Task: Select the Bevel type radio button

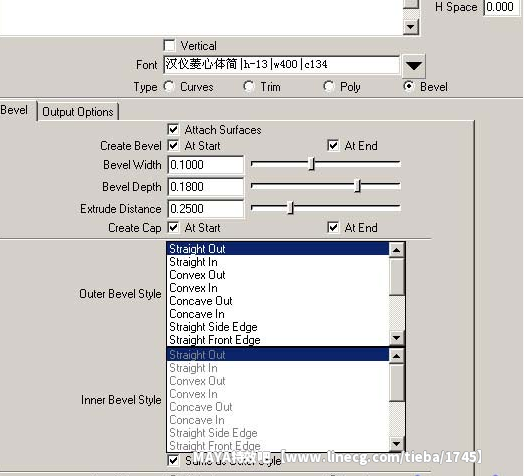Action: 409,87
